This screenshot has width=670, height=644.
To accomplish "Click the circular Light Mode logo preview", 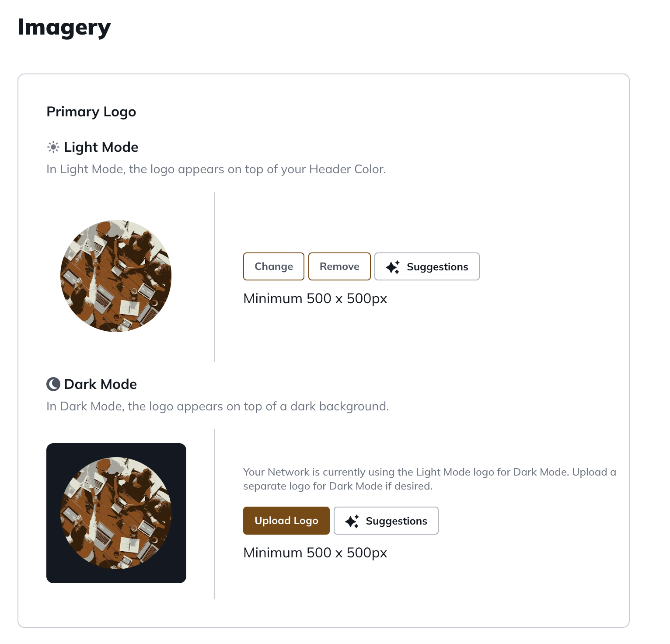I will (116, 276).
